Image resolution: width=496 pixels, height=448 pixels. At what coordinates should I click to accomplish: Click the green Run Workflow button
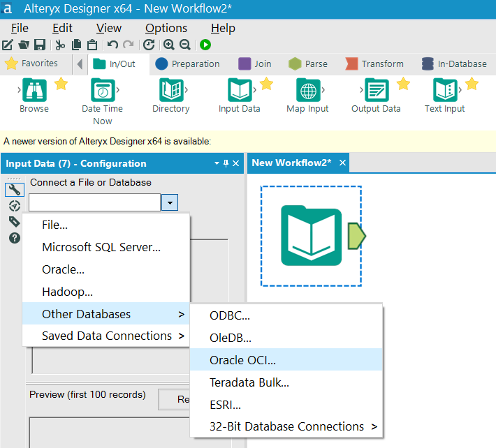(205, 45)
